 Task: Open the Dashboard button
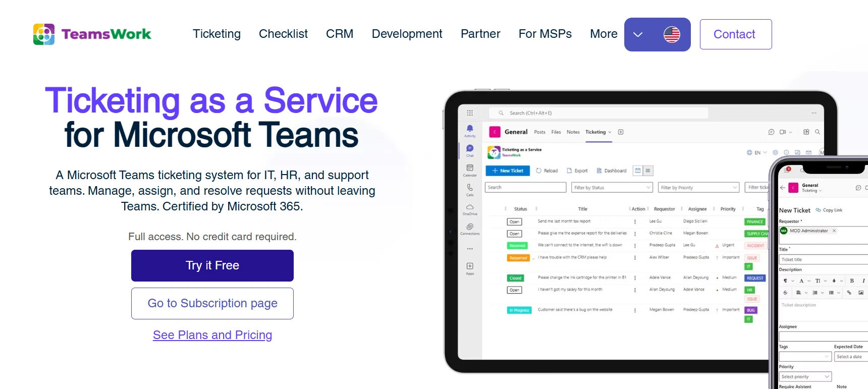(x=611, y=171)
